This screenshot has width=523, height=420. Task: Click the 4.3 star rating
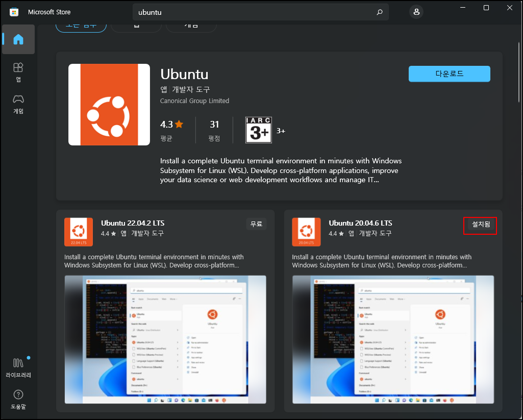172,125
